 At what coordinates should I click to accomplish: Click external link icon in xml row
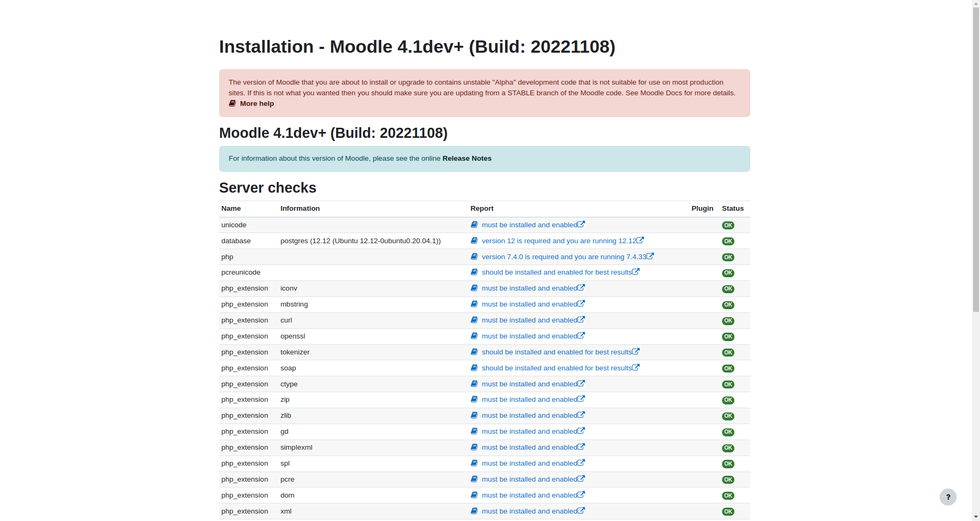tap(581, 510)
